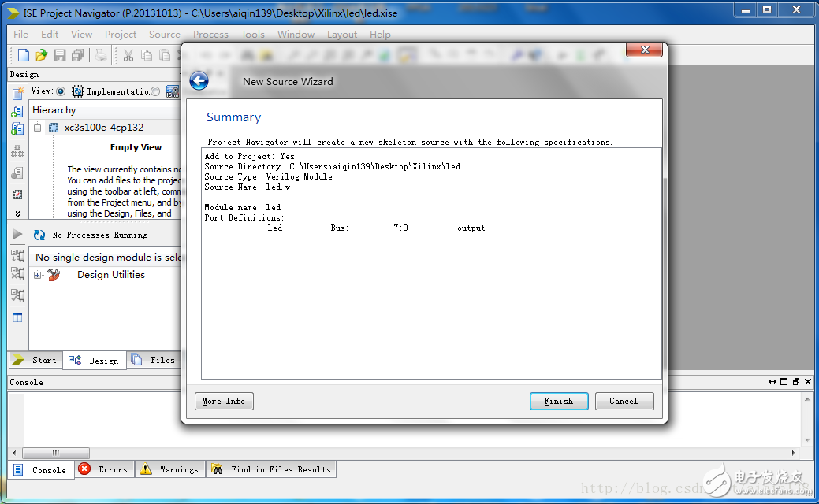Close the New Source Wizard dialog
Viewport: 819px width, 504px height.
click(645, 50)
